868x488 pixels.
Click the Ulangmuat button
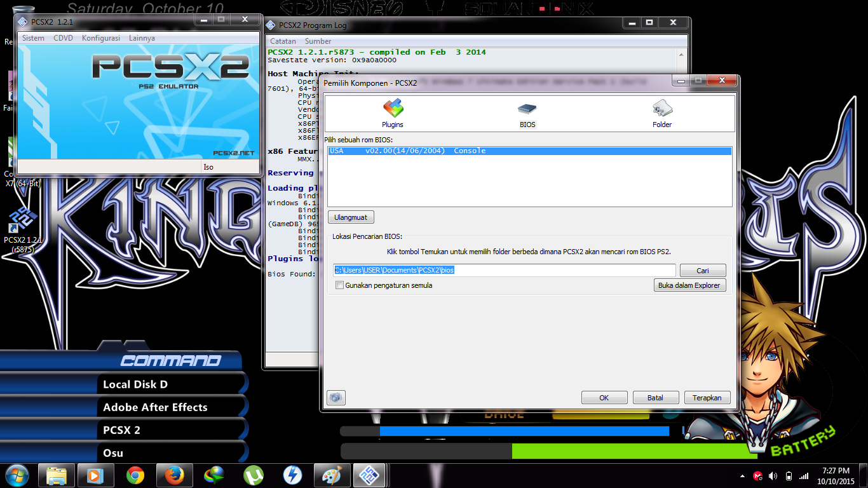[351, 217]
